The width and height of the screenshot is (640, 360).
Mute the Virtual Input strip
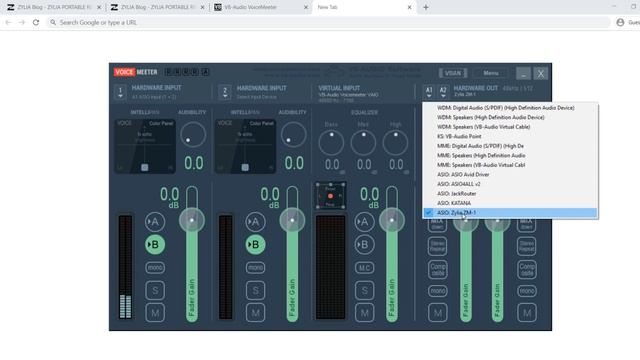click(364, 313)
